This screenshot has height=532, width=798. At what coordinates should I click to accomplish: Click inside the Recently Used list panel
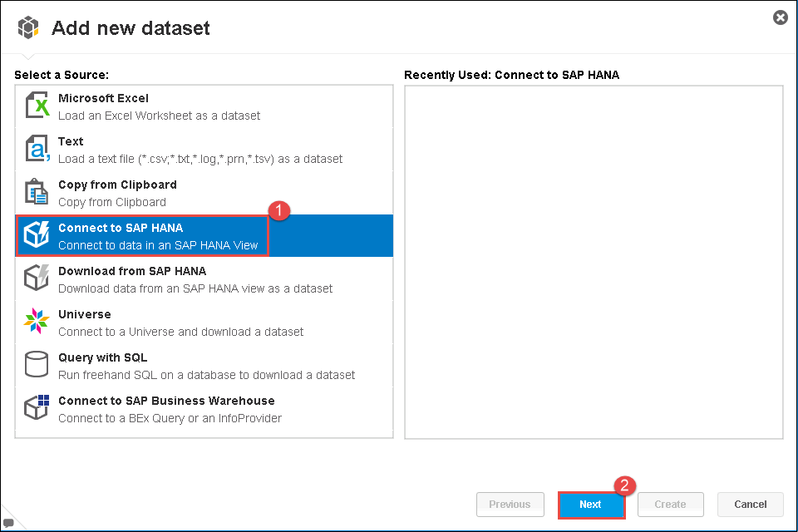coord(594,262)
